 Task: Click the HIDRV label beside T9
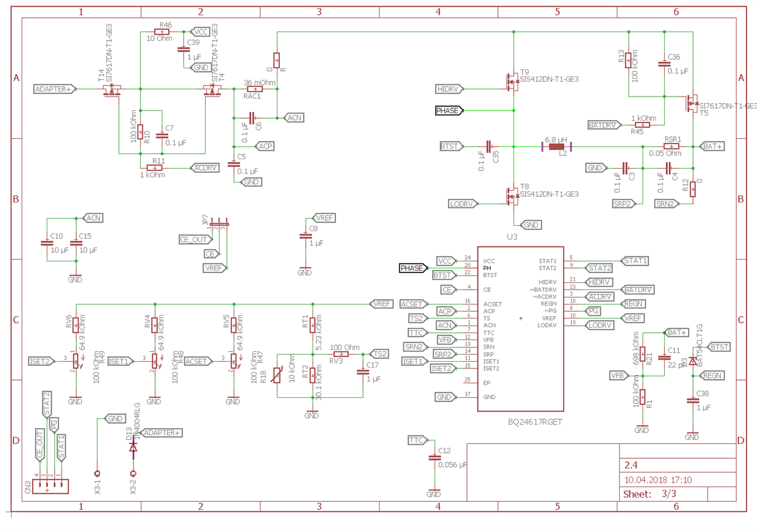pyautogui.click(x=449, y=89)
